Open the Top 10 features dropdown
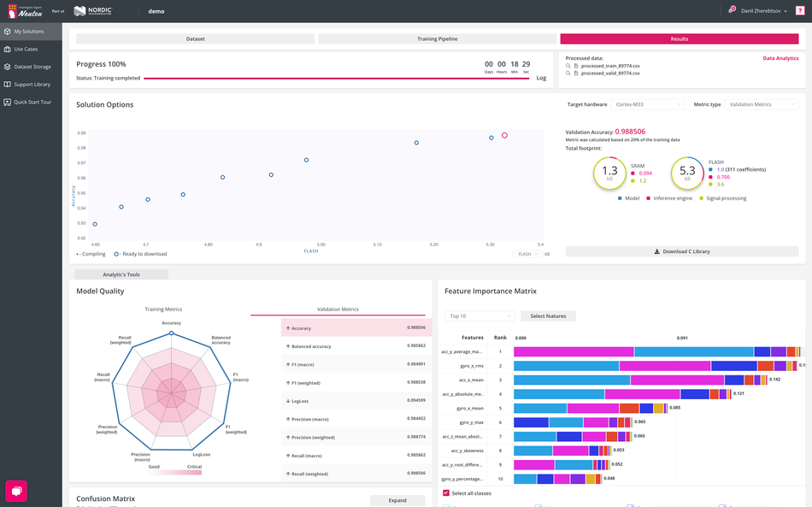 pos(478,315)
